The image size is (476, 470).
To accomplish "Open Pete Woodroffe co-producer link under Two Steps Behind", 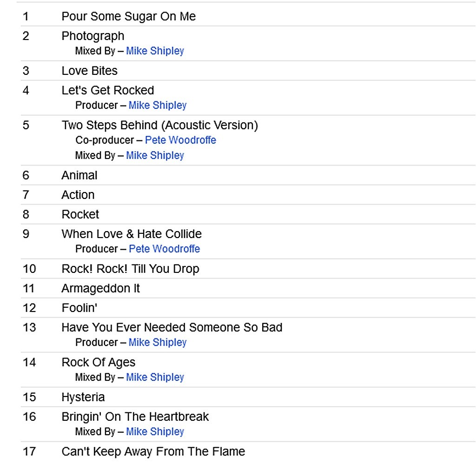I will pos(180,140).
